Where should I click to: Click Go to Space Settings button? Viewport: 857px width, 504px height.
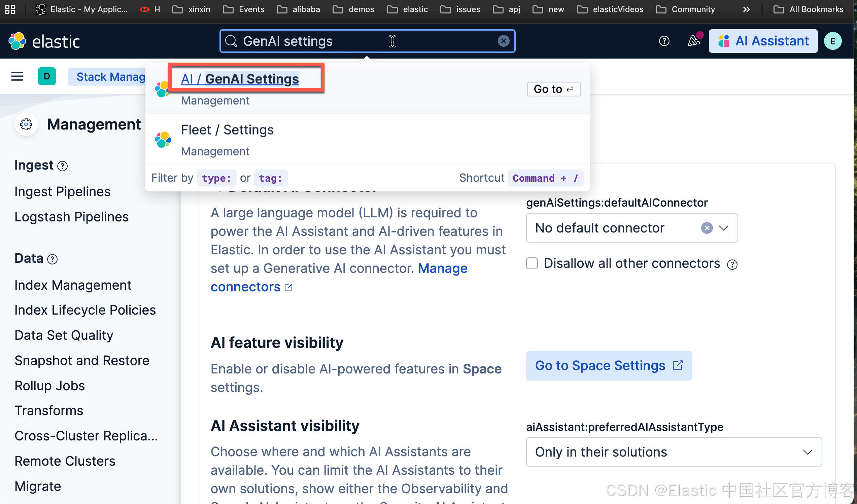click(608, 365)
